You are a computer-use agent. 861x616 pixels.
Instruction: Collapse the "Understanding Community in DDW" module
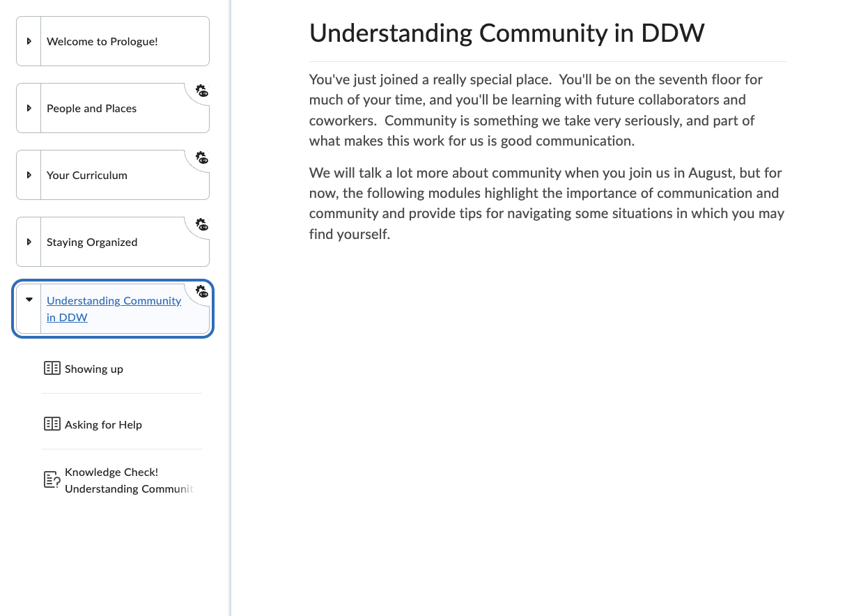point(29,299)
